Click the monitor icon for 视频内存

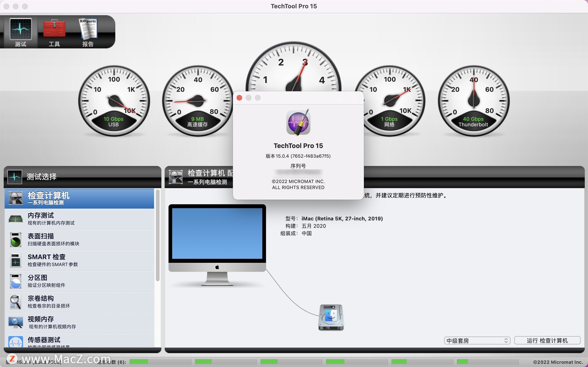(x=16, y=323)
